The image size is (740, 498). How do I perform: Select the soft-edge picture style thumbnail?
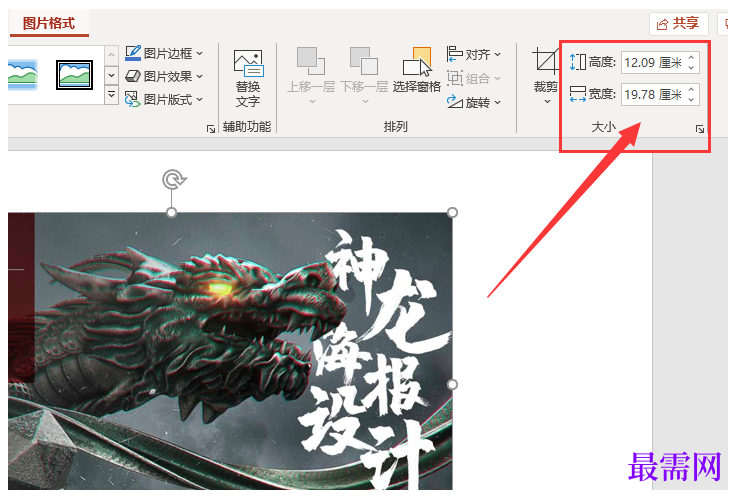(x=22, y=75)
